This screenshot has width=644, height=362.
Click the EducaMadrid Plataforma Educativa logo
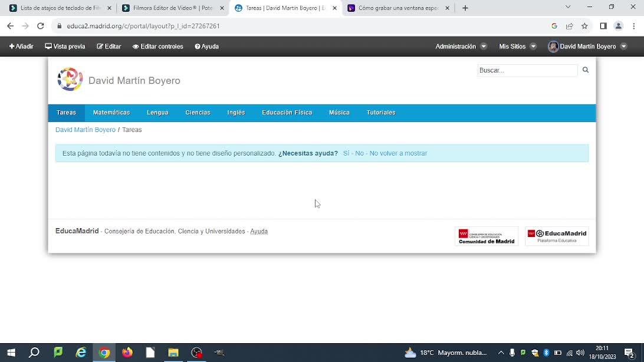tap(557, 236)
